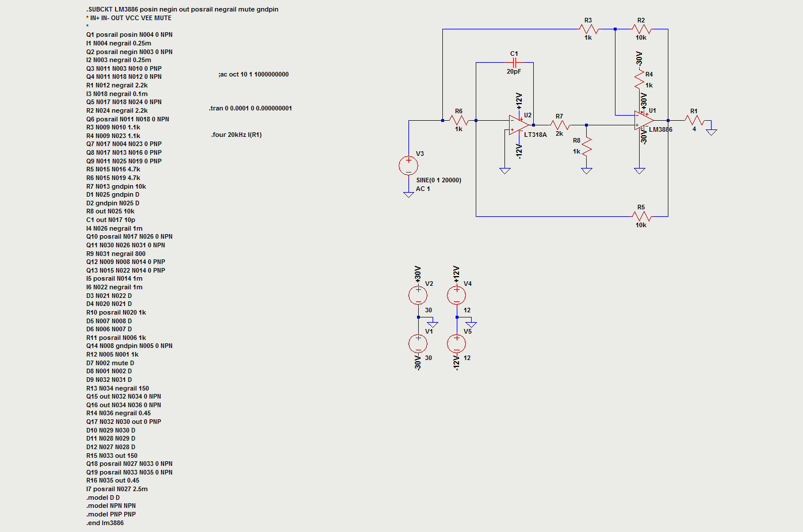Click the V3 sine voltage source symbol
This screenshot has width=803, height=532.
(x=408, y=166)
